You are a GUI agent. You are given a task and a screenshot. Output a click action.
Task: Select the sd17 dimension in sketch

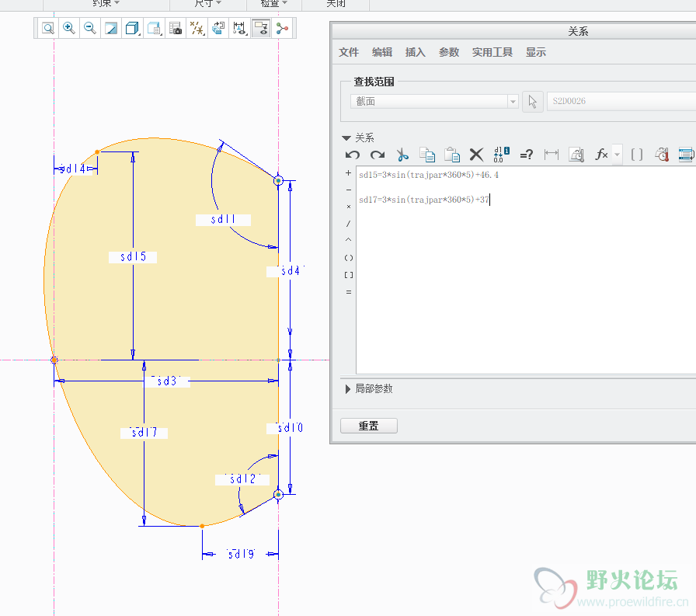click(144, 432)
